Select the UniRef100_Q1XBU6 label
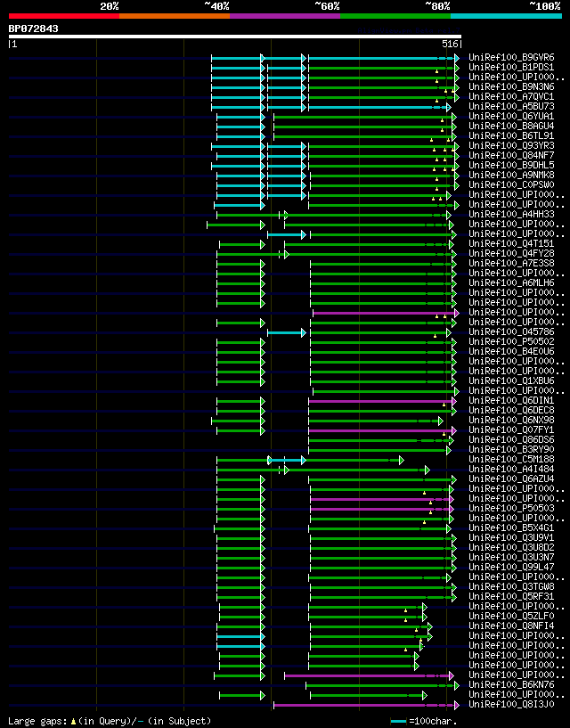The width and height of the screenshot is (570, 728). 511,380
